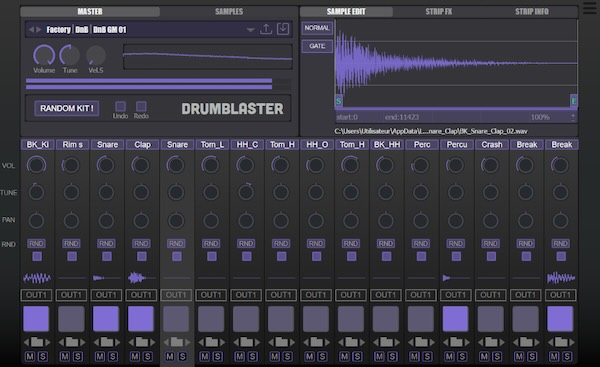
Task: Switch to the MASTER tab
Action: click(90, 11)
